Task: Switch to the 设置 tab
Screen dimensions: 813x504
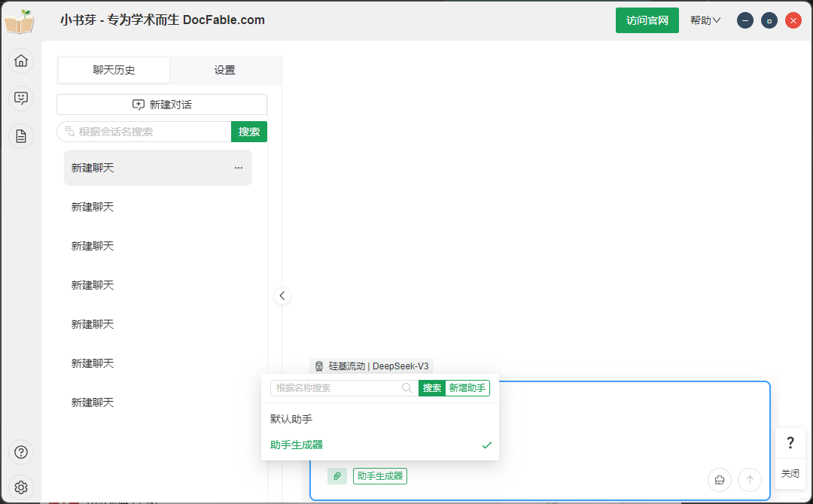Action: click(224, 70)
